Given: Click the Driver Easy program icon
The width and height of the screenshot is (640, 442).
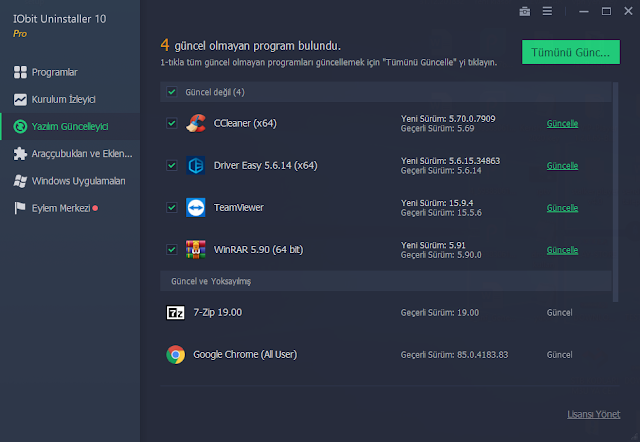Looking at the screenshot, I should (x=196, y=165).
